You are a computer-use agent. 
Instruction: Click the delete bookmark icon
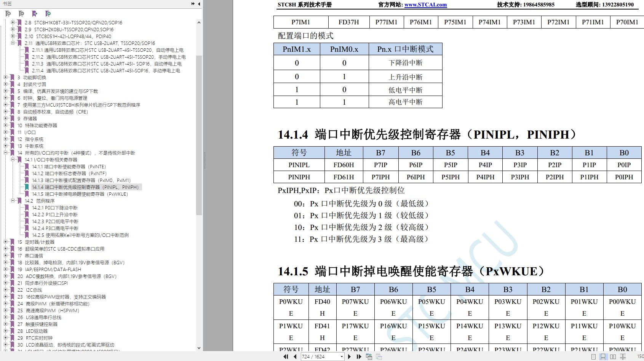(8, 14)
